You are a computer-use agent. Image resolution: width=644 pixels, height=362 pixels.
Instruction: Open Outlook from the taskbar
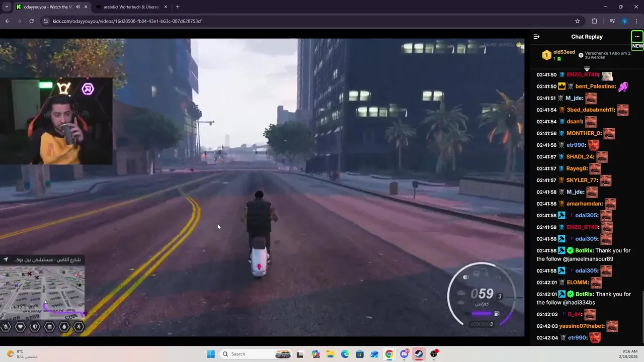374,354
